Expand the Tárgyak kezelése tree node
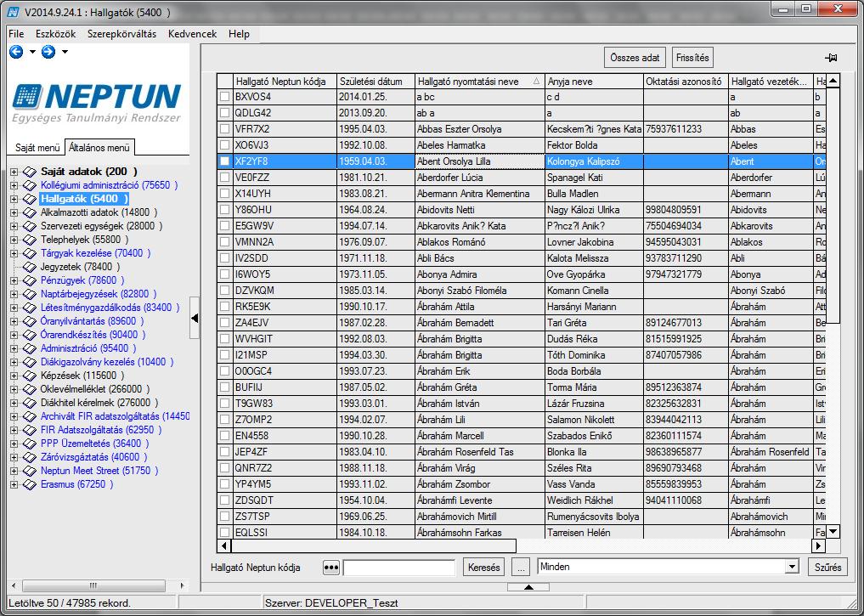Viewport: 864px width, 616px height. [14, 253]
